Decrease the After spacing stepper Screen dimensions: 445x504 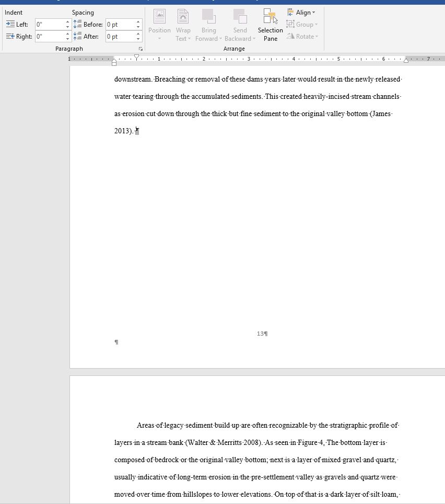[x=137, y=39]
